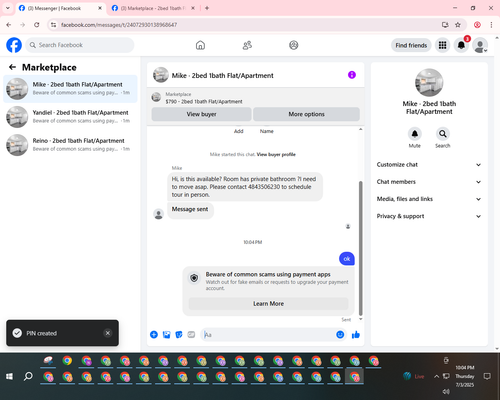Click the 'ok' sent message bubble
This screenshot has height=400, width=500.
pos(347,259)
